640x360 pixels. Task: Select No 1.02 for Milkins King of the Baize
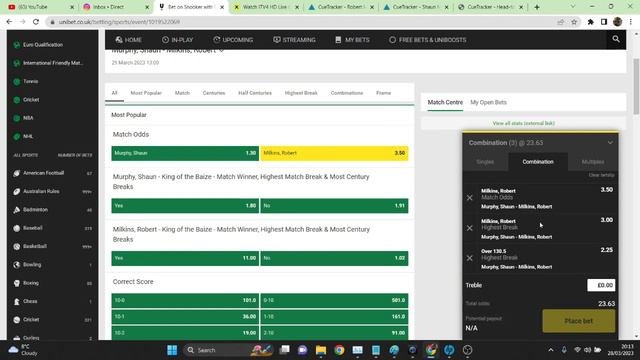click(x=334, y=258)
